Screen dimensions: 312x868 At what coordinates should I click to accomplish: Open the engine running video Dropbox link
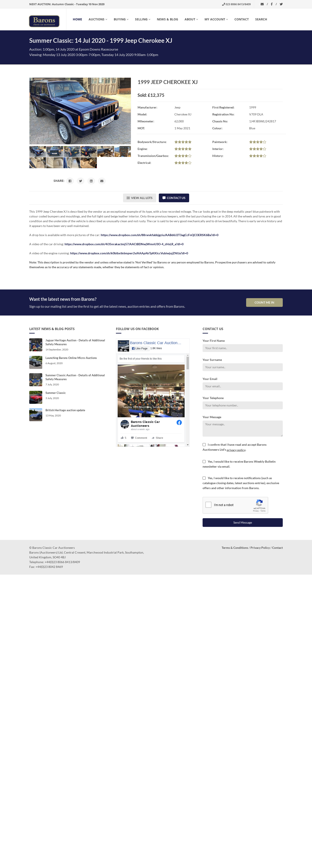pos(129,253)
